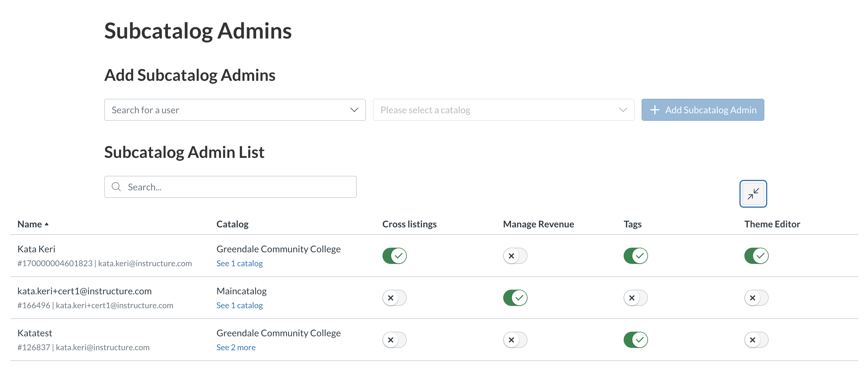Click the user dropdown chevron arrow
The width and height of the screenshot is (868, 387).
coord(354,110)
